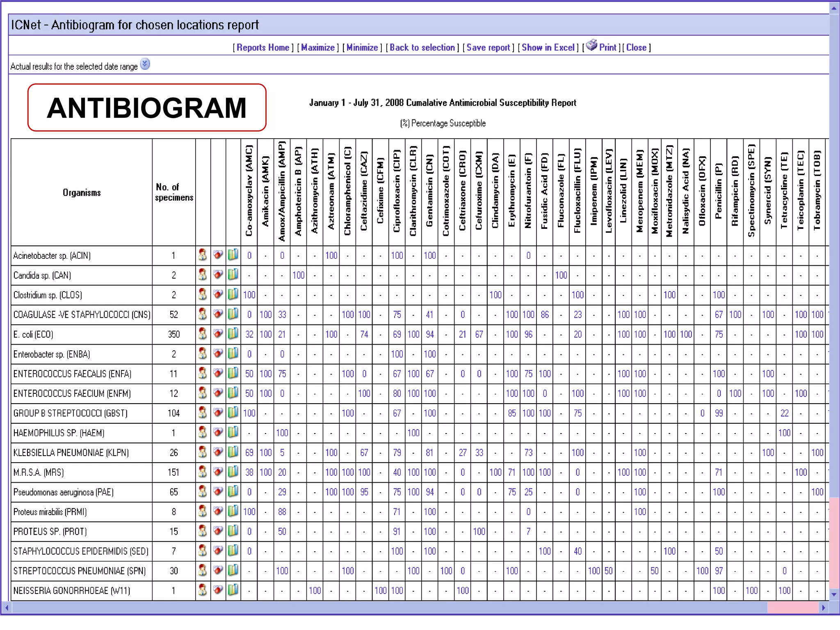Click Show in Excel link

[548, 48]
